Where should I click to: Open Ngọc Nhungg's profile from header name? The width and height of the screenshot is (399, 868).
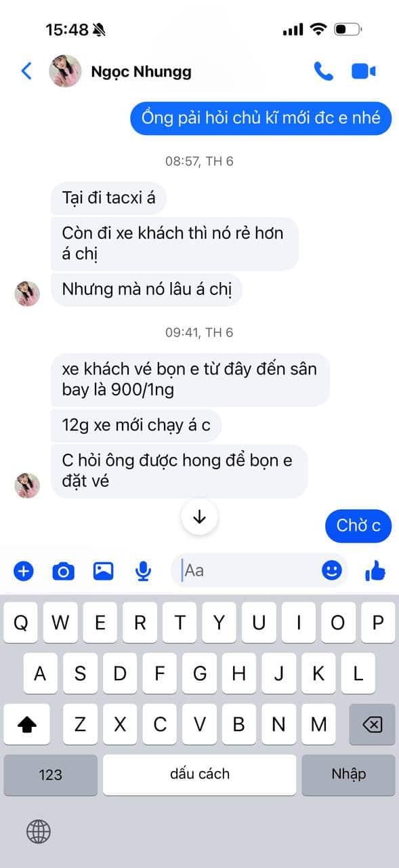[x=141, y=71]
